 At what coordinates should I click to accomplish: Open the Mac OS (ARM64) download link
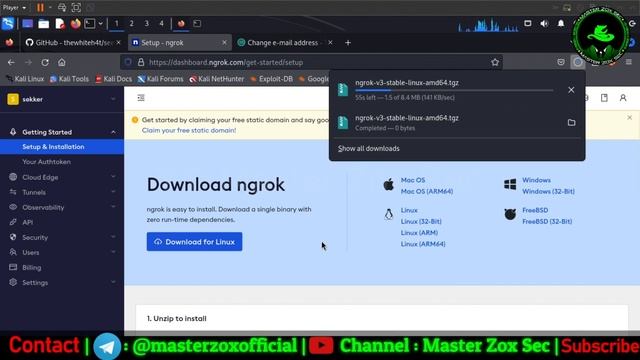pos(427,191)
